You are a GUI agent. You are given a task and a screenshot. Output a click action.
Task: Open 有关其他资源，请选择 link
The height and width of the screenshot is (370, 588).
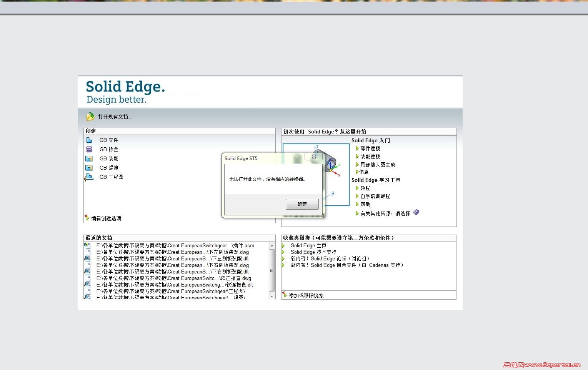point(385,213)
